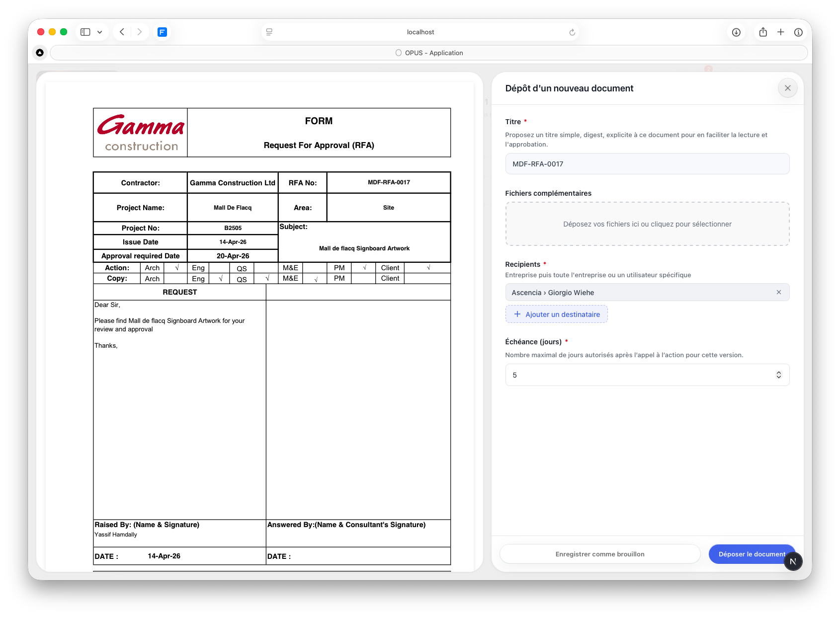Image resolution: width=840 pixels, height=617 pixels.
Task: Toggle the Safari sidebar icon
Action: tap(85, 32)
